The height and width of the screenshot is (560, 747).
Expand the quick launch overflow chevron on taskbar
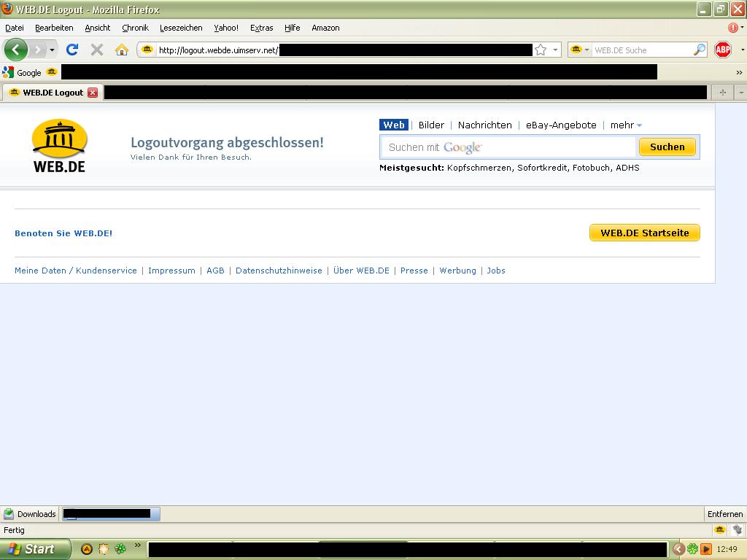coord(138,545)
